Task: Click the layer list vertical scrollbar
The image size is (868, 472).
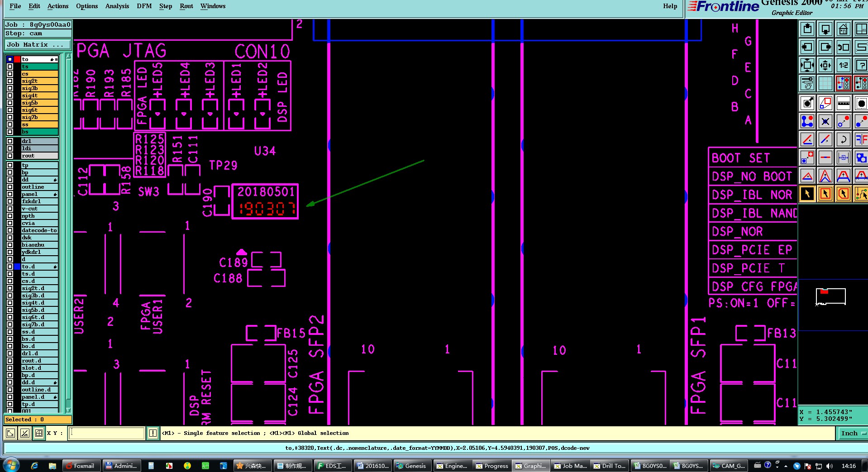Action: [68, 233]
